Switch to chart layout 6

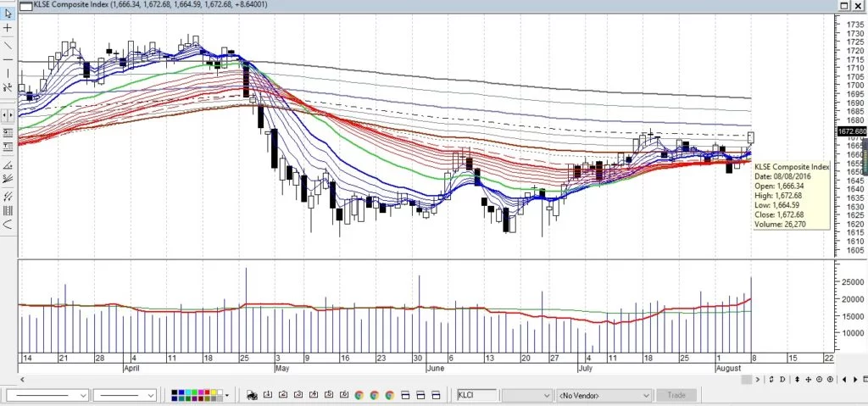[344, 395]
